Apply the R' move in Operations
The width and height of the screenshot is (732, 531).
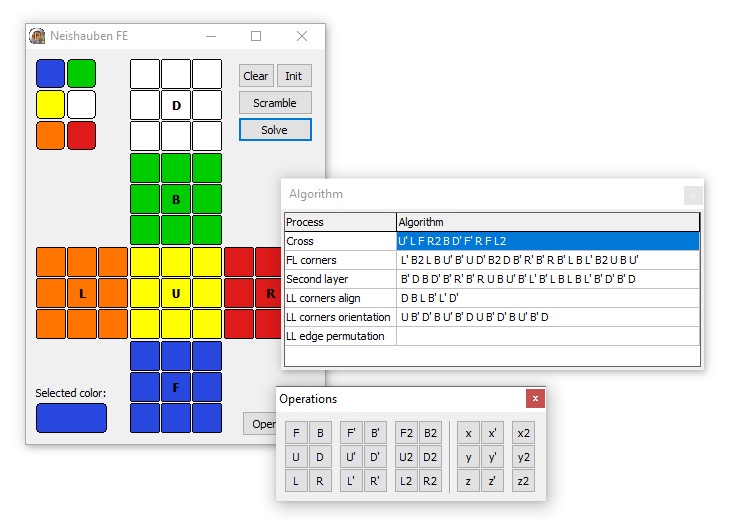[375, 481]
